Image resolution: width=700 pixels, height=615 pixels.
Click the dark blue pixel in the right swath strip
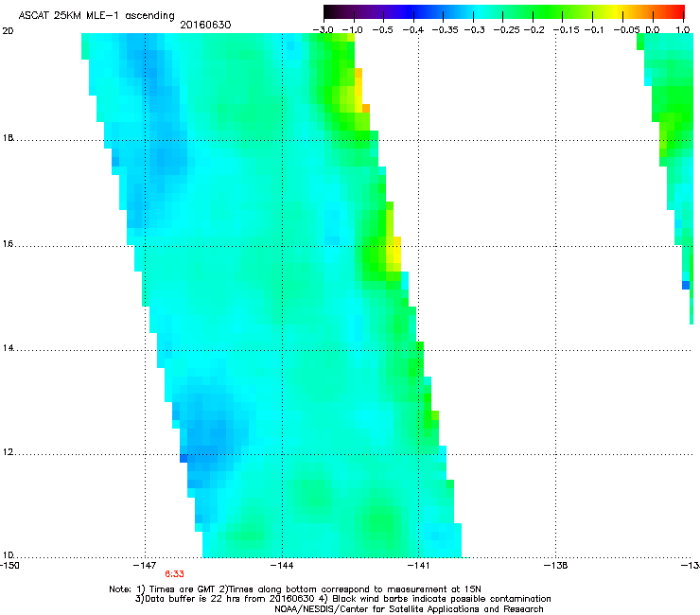click(686, 285)
